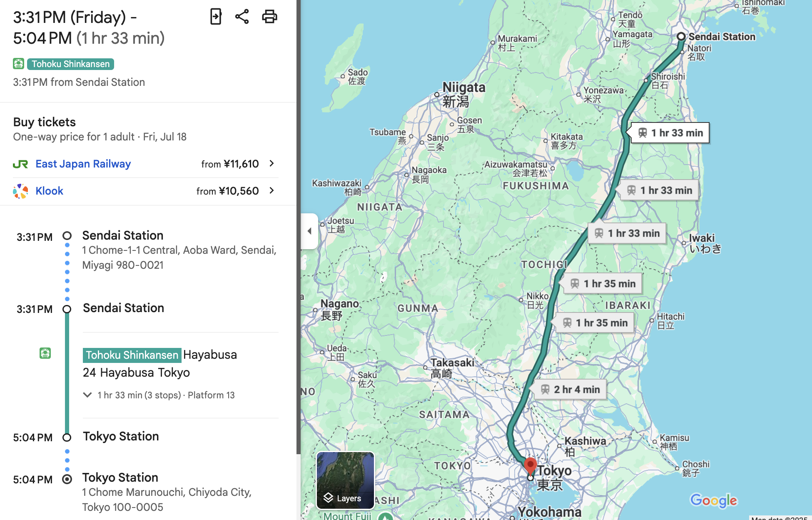Click the Iwaki city label on the map
Viewport: 812px width, 520px height.
705,243
